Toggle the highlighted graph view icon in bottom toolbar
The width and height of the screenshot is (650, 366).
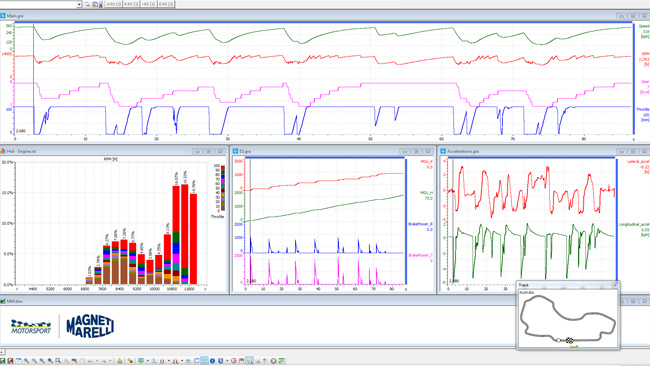click(204, 361)
